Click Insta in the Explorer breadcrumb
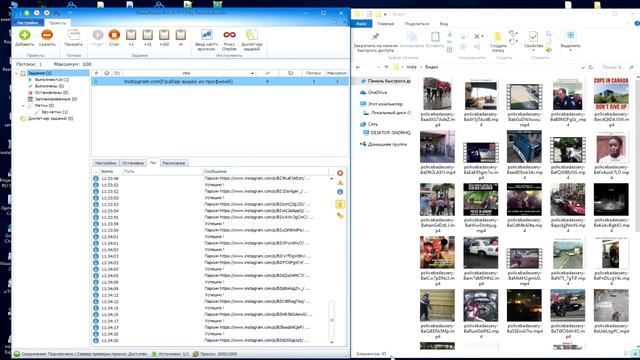 pos(411,67)
